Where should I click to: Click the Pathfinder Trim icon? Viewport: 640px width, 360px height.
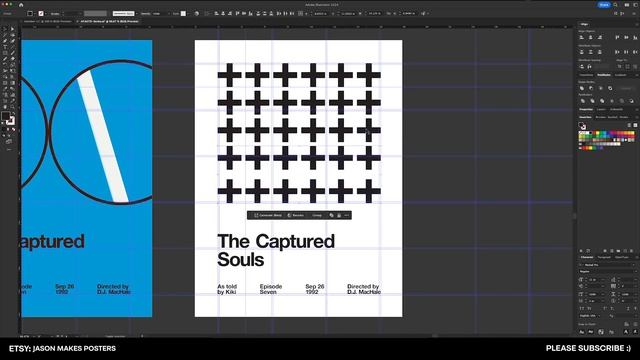(592, 101)
